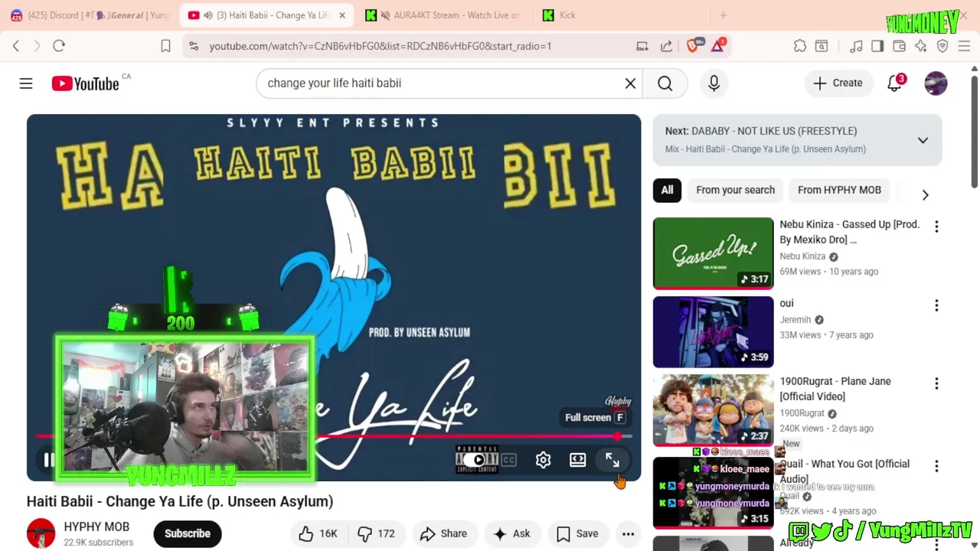Click the Create button

tap(838, 83)
